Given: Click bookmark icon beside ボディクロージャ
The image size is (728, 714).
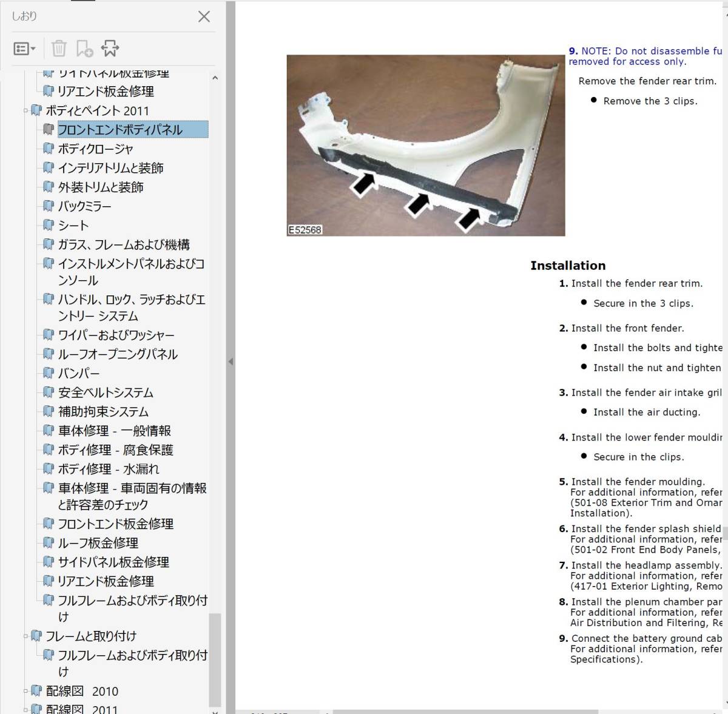Looking at the screenshot, I should 49,149.
